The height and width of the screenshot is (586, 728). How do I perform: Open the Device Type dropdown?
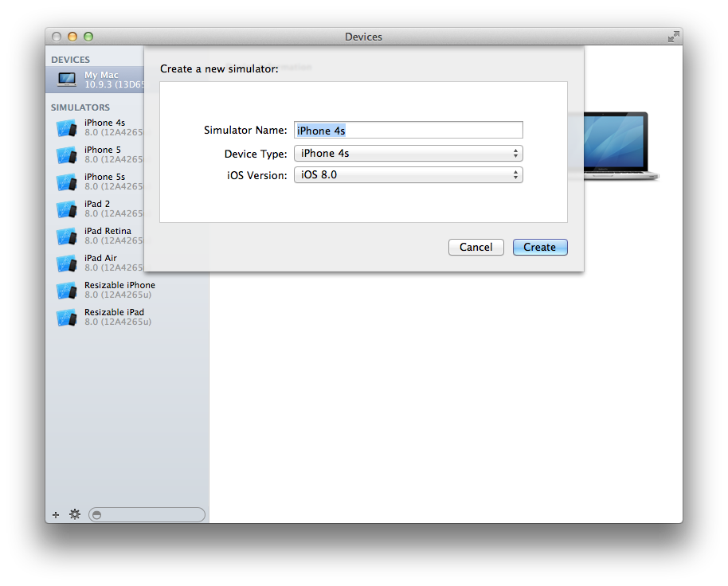(x=409, y=154)
